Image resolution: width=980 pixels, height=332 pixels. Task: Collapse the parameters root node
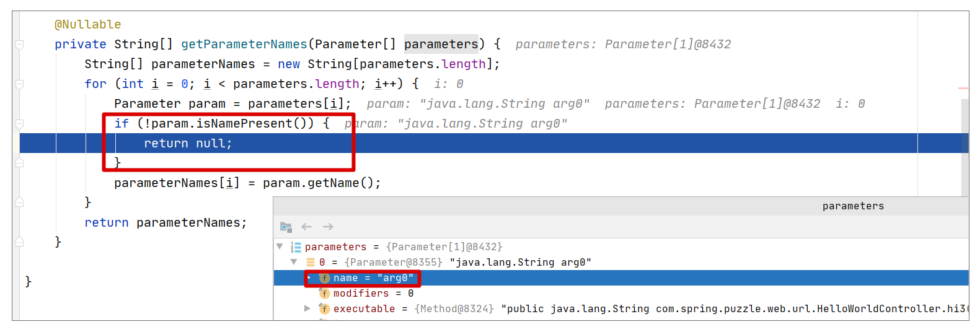(280, 247)
